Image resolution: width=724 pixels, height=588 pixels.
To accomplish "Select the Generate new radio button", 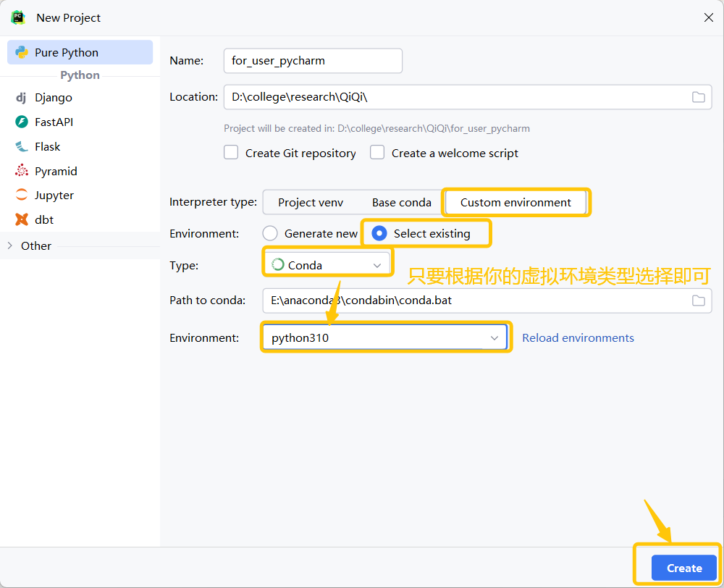I will (270, 233).
